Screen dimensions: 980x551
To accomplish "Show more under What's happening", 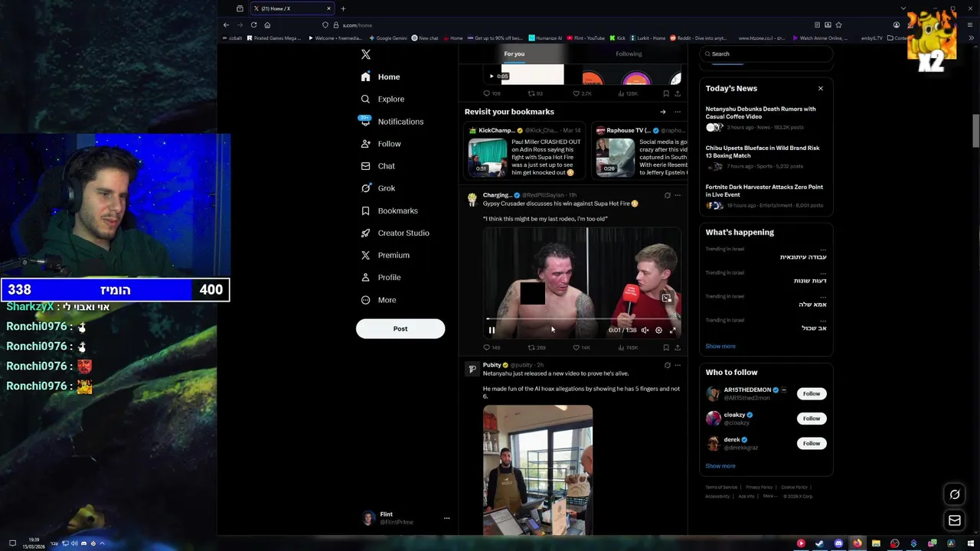I will [x=720, y=346].
